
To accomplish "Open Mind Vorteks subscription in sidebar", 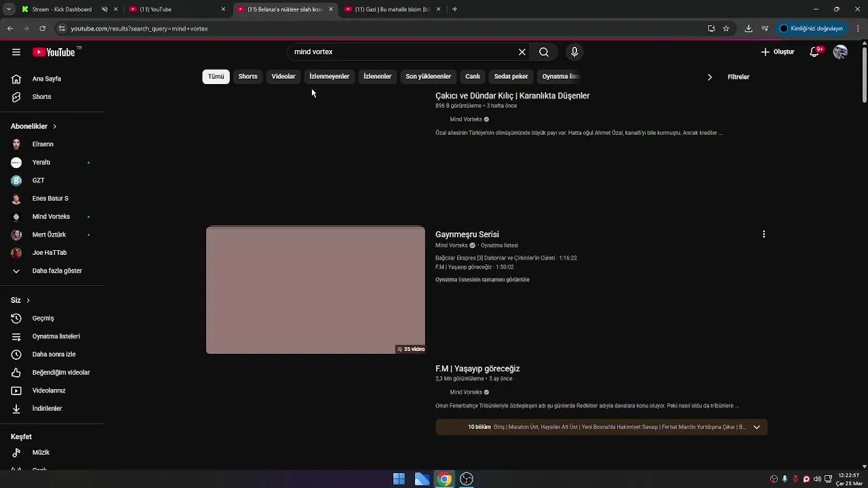I will [52, 217].
